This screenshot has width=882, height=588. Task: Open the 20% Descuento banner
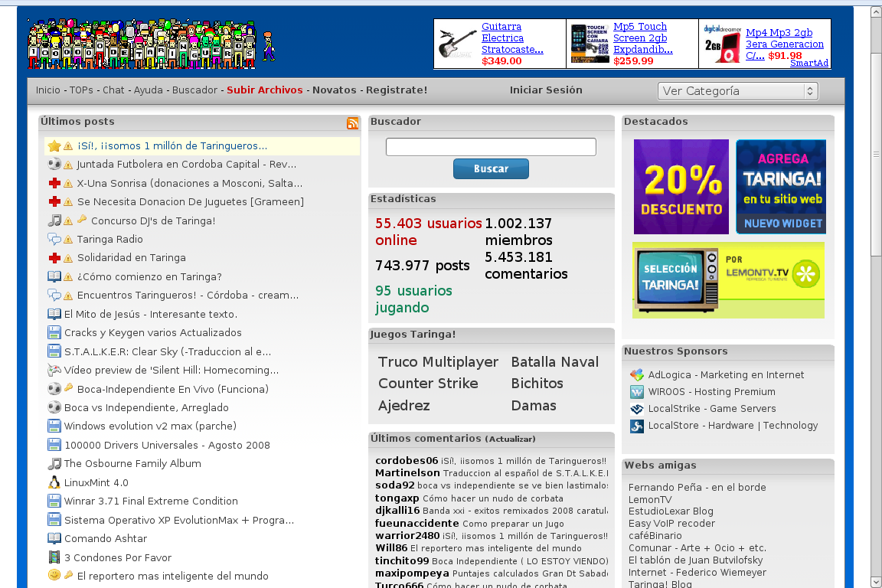click(x=681, y=187)
